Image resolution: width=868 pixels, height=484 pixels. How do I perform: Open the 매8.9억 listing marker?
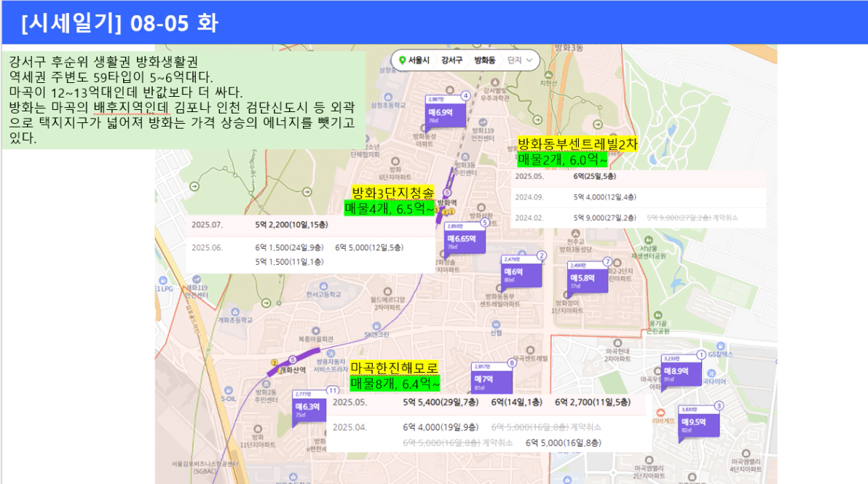click(x=681, y=370)
